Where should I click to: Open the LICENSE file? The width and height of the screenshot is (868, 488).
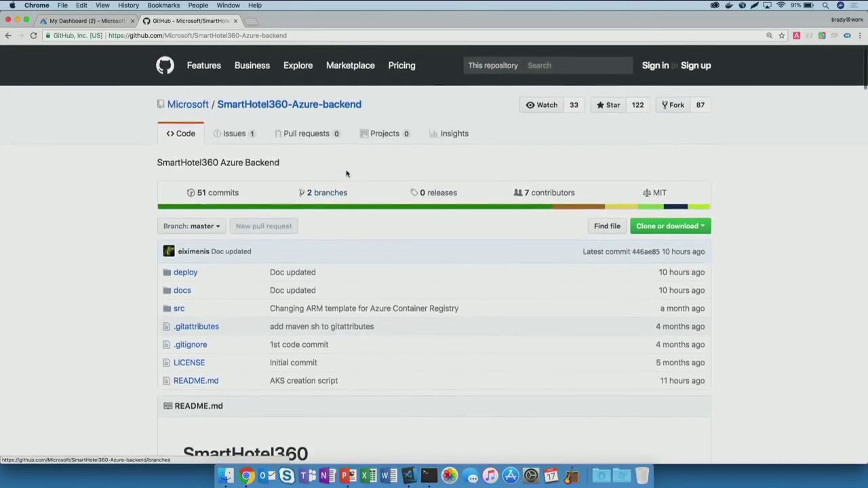click(189, 363)
